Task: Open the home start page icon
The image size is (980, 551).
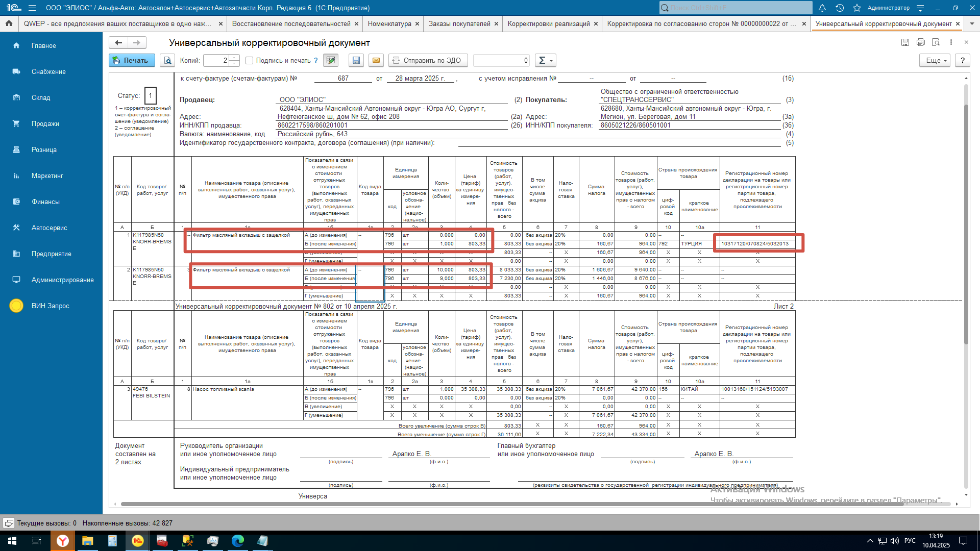Action: tap(9, 23)
